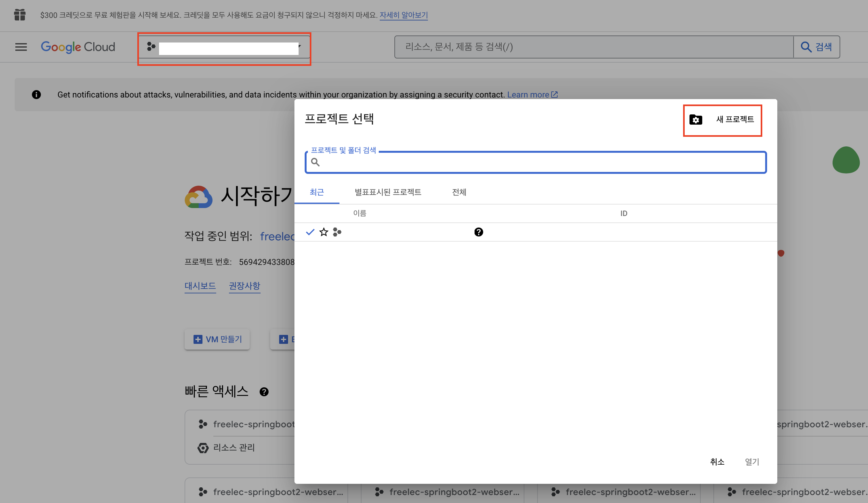
Task: Click the gift icon in top banner
Action: point(19,15)
